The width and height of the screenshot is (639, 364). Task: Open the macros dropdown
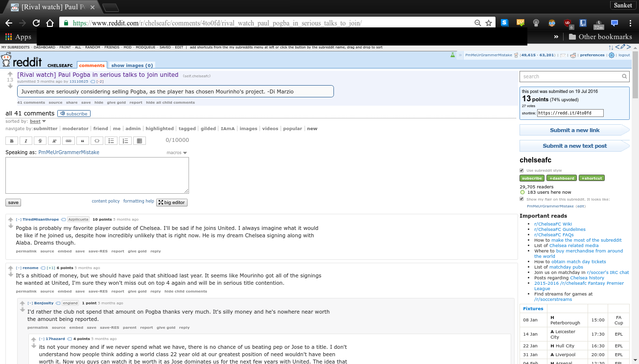(x=176, y=153)
